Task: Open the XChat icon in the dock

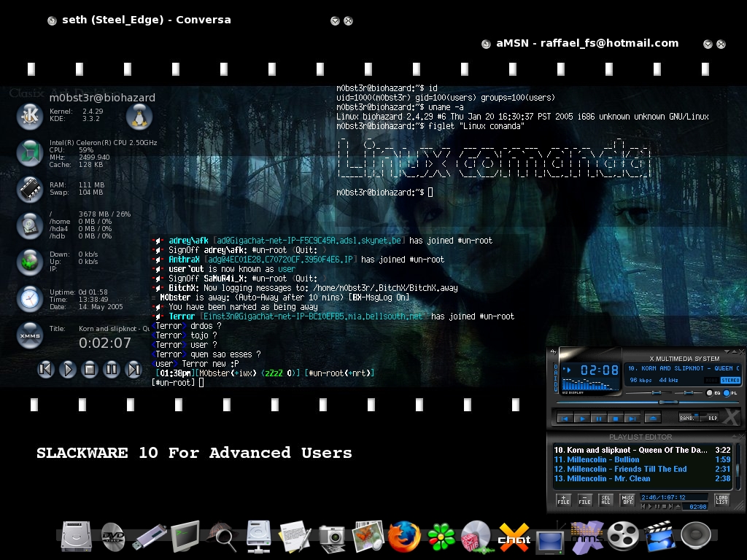Action: point(514,537)
